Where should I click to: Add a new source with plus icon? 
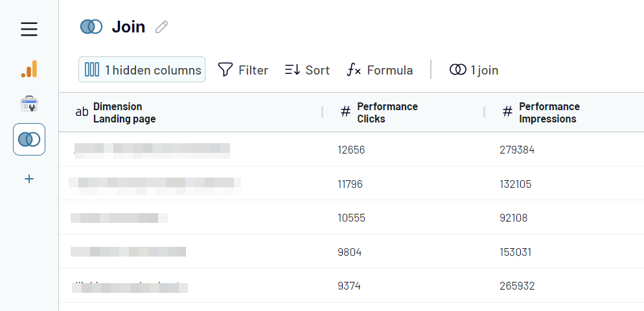click(29, 179)
